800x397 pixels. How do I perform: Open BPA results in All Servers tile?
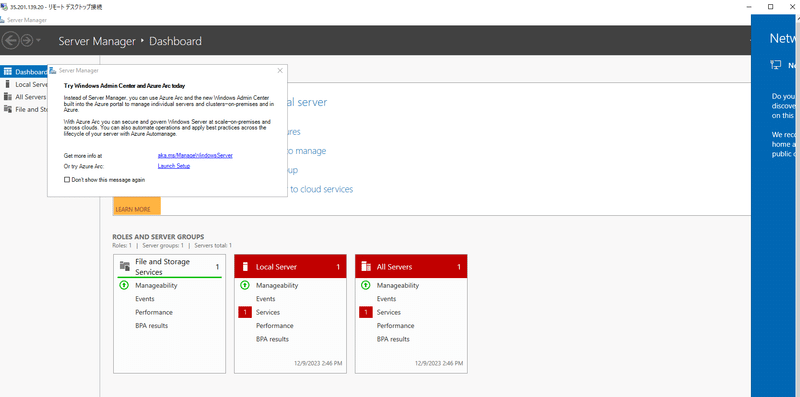(393, 339)
